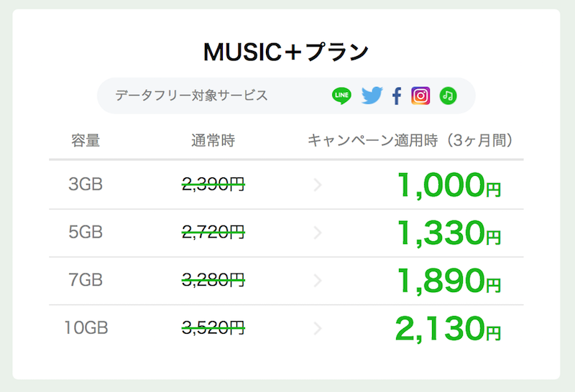Click the 10GB capacity label
575x392 pixels.
(x=86, y=328)
